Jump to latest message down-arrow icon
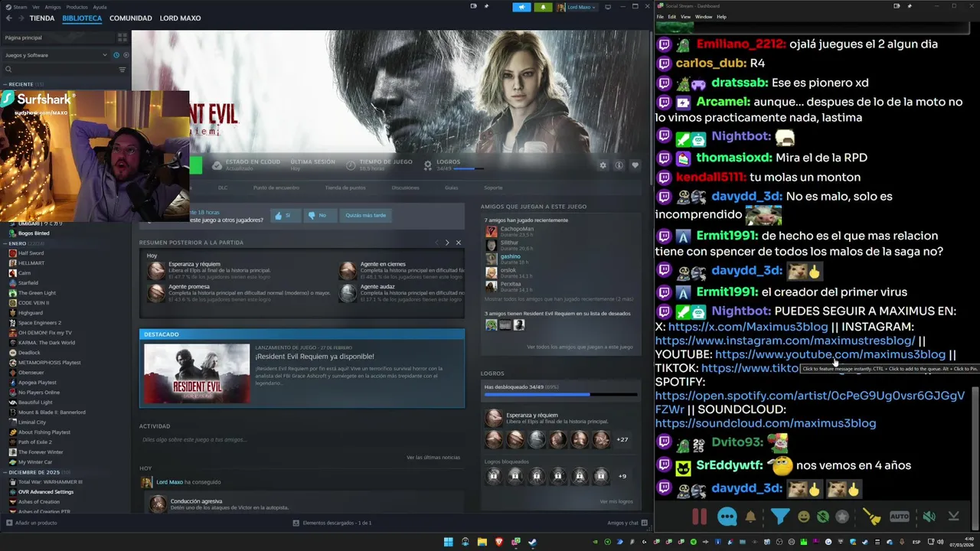 953,517
